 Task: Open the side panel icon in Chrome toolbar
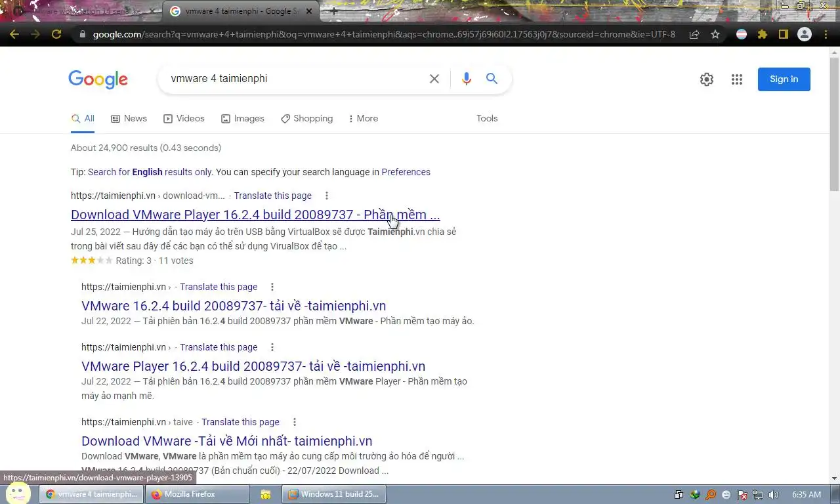[x=783, y=34]
